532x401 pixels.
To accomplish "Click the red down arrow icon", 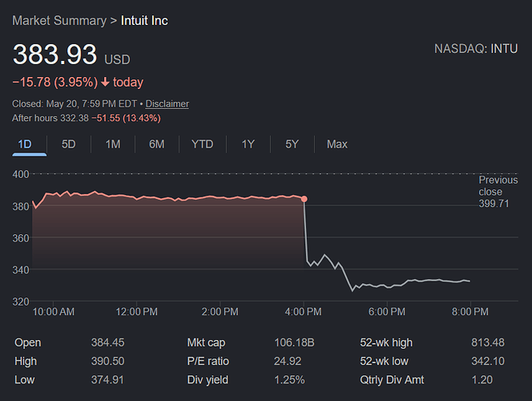I will click(x=105, y=82).
